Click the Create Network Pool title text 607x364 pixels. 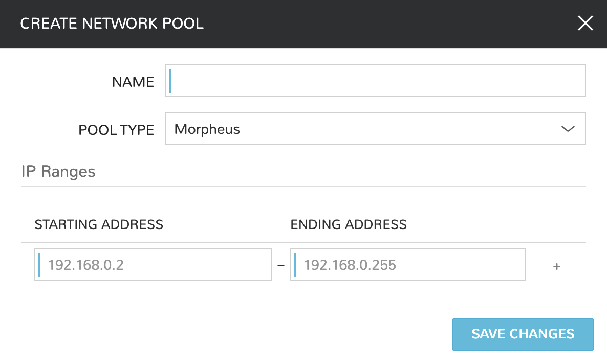(x=112, y=24)
